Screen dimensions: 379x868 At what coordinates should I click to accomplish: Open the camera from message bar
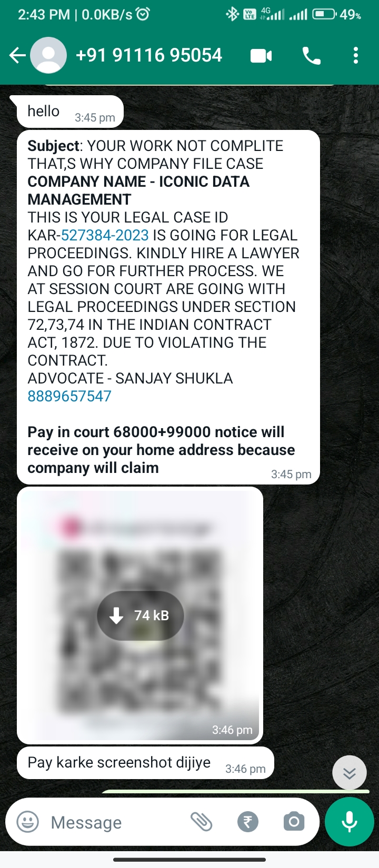point(294,822)
